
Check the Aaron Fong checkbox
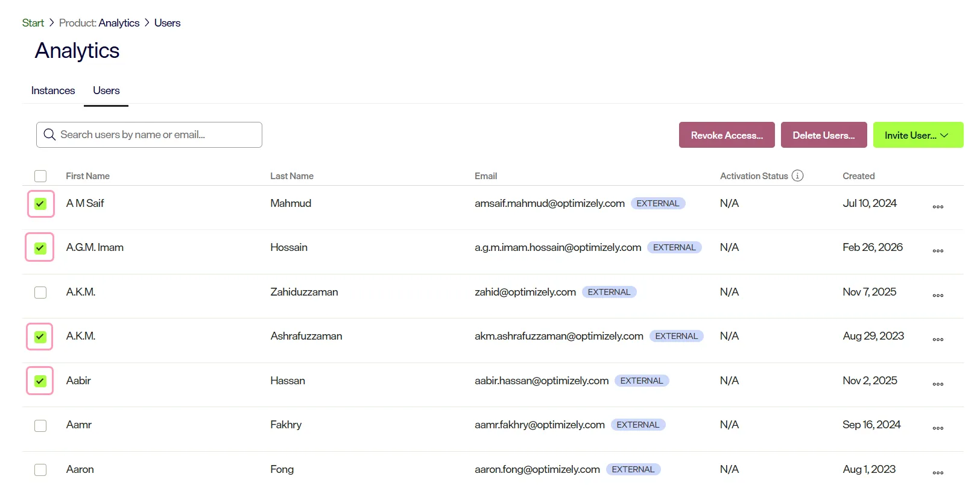(x=40, y=470)
